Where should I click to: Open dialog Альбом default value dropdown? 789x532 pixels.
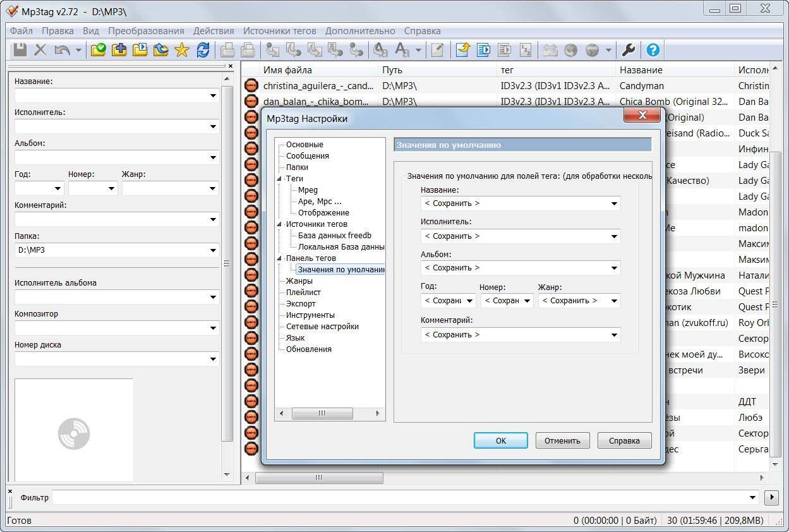(614, 268)
